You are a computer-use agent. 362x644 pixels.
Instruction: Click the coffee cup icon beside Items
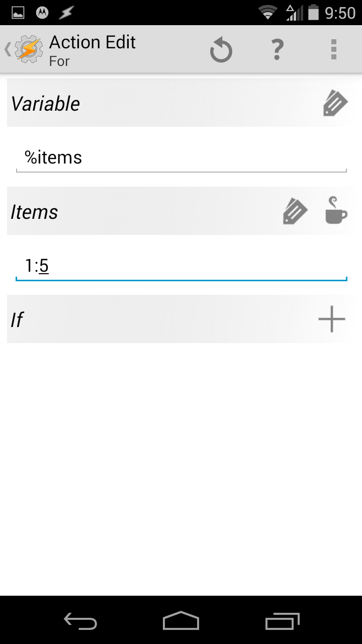point(336,210)
